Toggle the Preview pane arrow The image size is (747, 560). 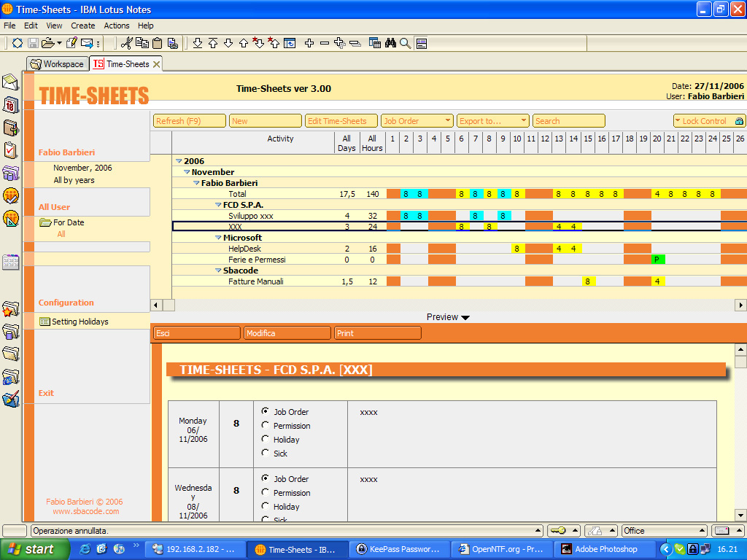465,318
